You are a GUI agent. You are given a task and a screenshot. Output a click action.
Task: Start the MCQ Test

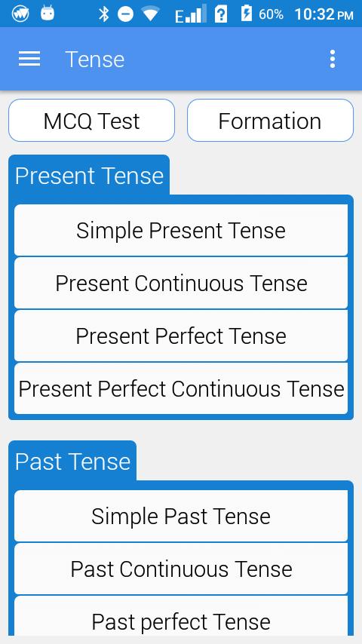pos(91,121)
